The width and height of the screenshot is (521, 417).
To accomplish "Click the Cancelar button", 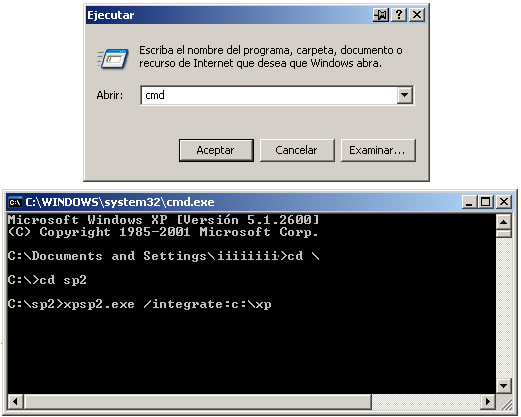I will 297,150.
